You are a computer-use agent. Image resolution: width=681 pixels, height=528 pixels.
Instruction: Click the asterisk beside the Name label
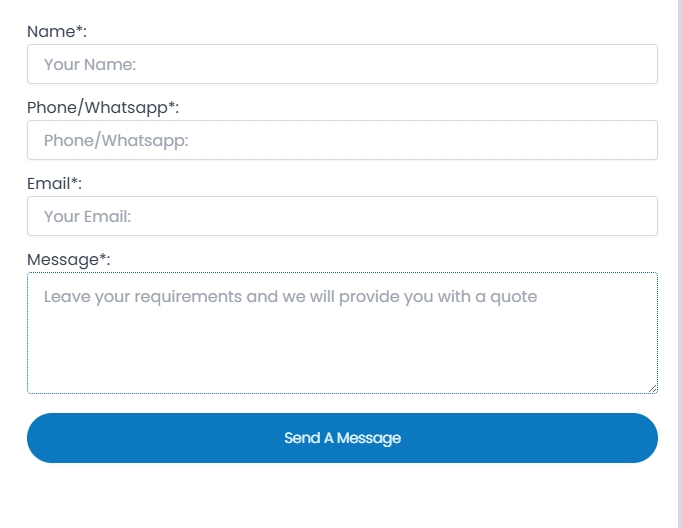pos(79,29)
